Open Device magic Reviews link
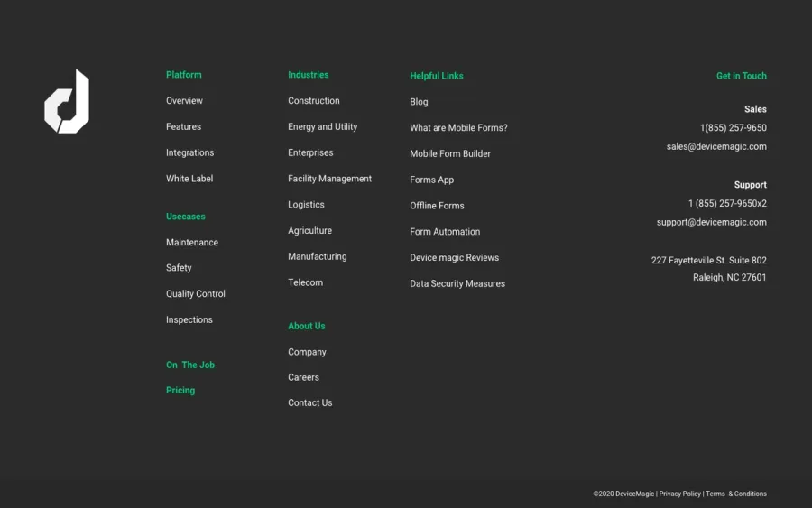The image size is (812, 508). coord(454,257)
